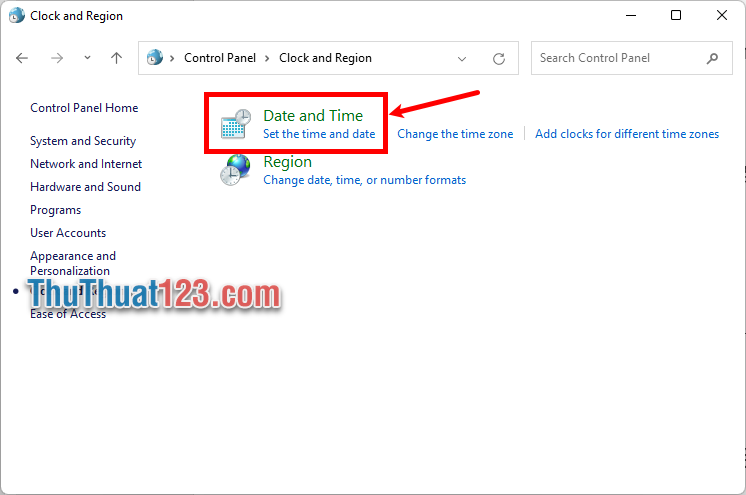
Task: Click the Date and Time clock icon
Action: [x=236, y=124]
